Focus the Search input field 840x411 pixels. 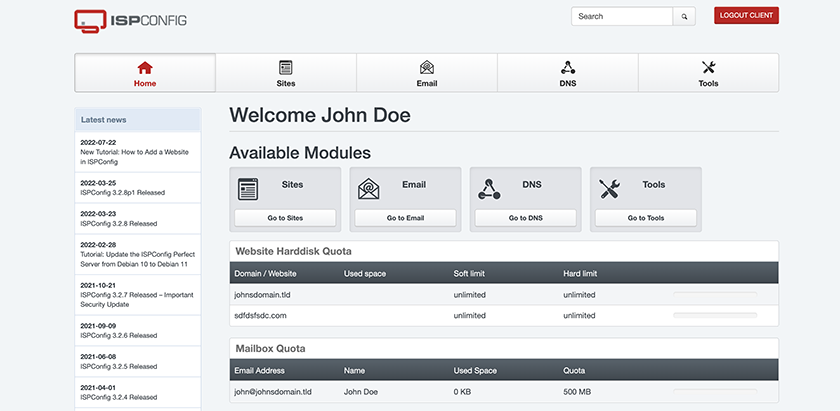(x=622, y=17)
